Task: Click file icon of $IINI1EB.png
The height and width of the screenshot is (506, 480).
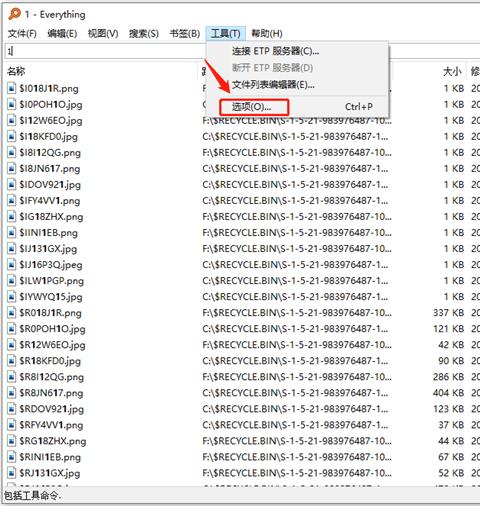Action: coord(12,232)
